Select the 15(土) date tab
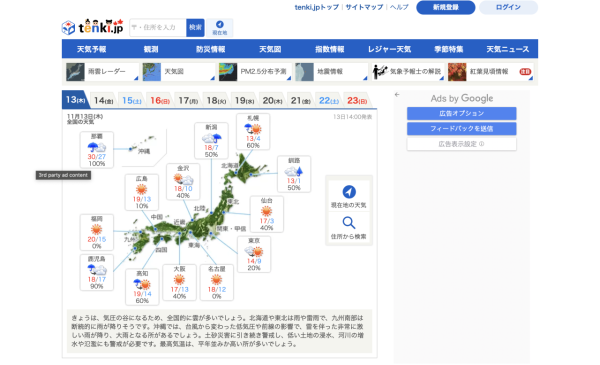The width and height of the screenshot is (600, 365). (132, 101)
